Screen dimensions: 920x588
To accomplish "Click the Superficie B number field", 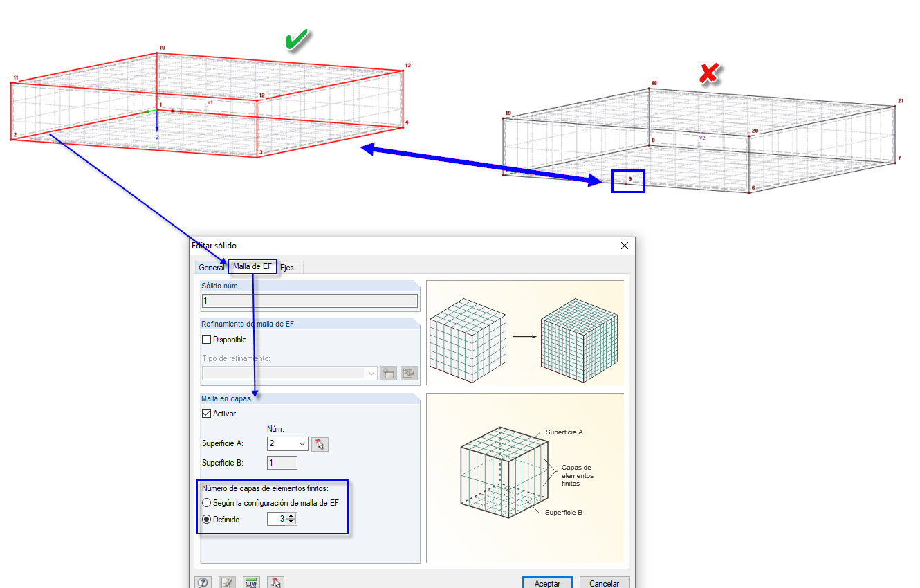I will pos(282,463).
